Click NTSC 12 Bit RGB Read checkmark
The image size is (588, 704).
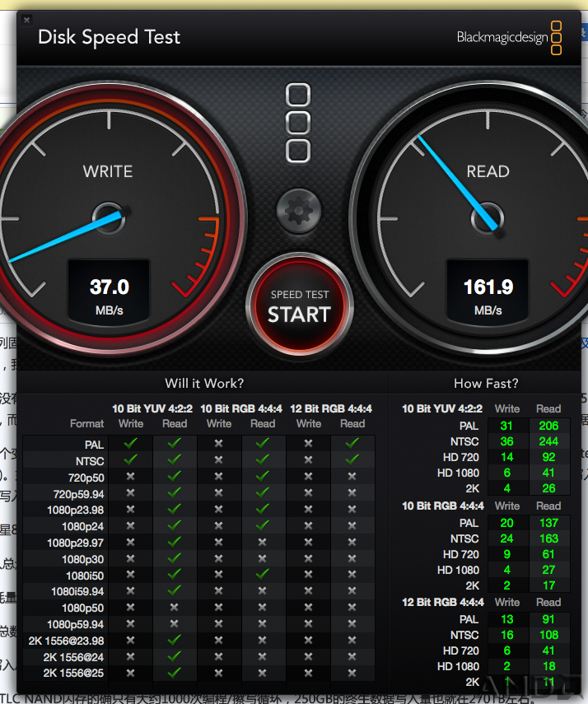tap(352, 459)
